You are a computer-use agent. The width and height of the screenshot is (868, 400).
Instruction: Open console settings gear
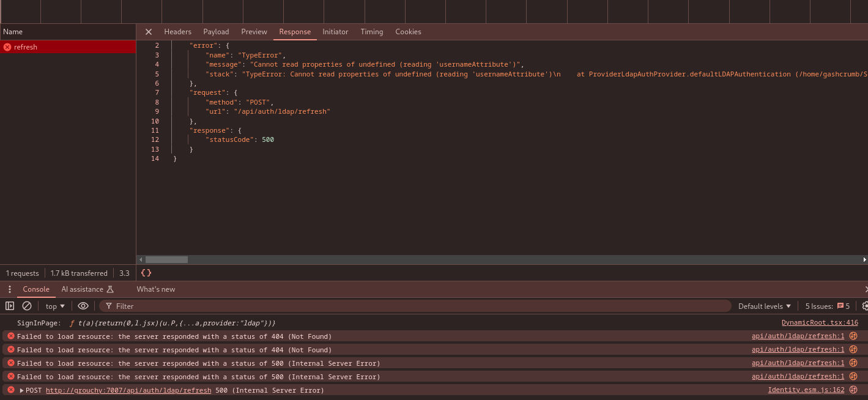pyautogui.click(x=864, y=306)
